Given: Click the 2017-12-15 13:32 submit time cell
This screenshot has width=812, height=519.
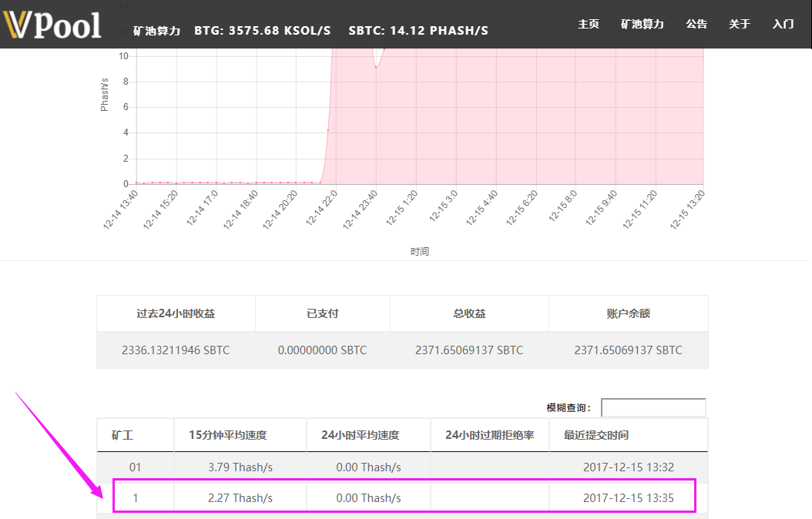Looking at the screenshot, I should tap(628, 467).
